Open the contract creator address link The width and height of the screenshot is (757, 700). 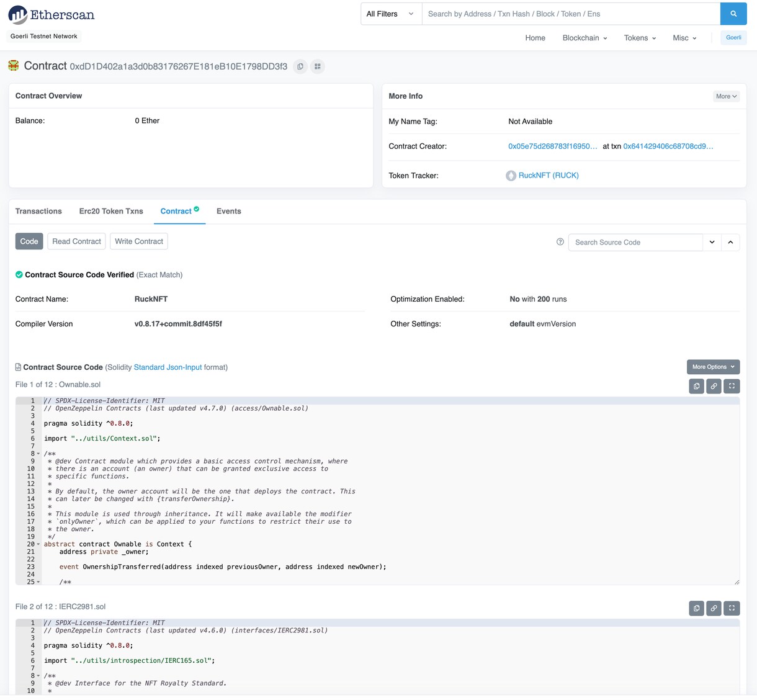(553, 146)
